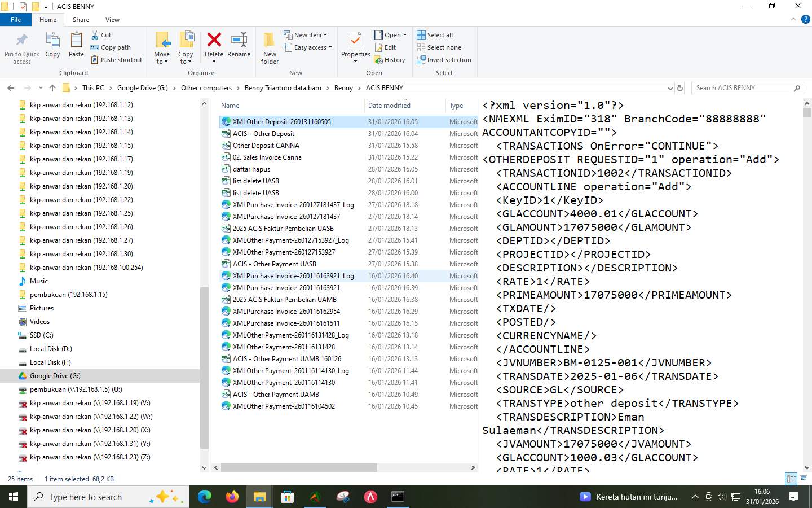
Task: Switch to the View ribbon tab
Action: [112, 19]
